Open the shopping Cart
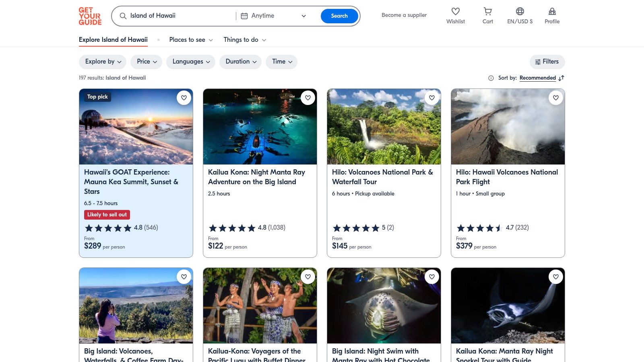This screenshot has width=644, height=362. pyautogui.click(x=487, y=15)
